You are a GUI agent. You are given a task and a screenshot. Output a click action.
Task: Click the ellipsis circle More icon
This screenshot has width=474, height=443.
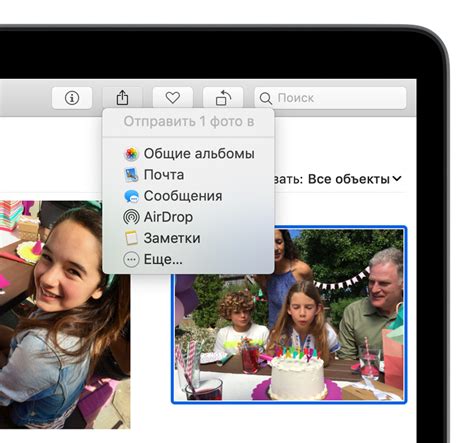click(131, 259)
